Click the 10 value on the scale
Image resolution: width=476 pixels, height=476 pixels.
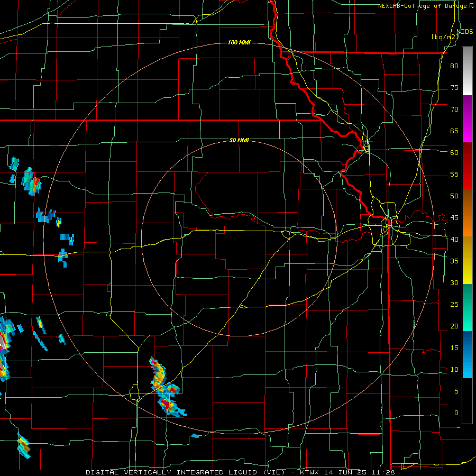[454, 370]
